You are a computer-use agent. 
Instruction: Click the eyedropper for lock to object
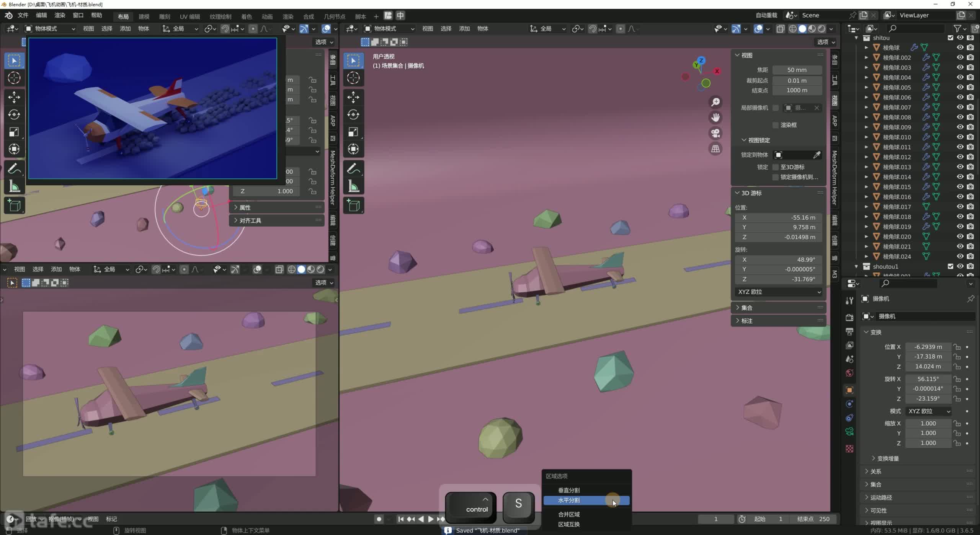point(817,155)
